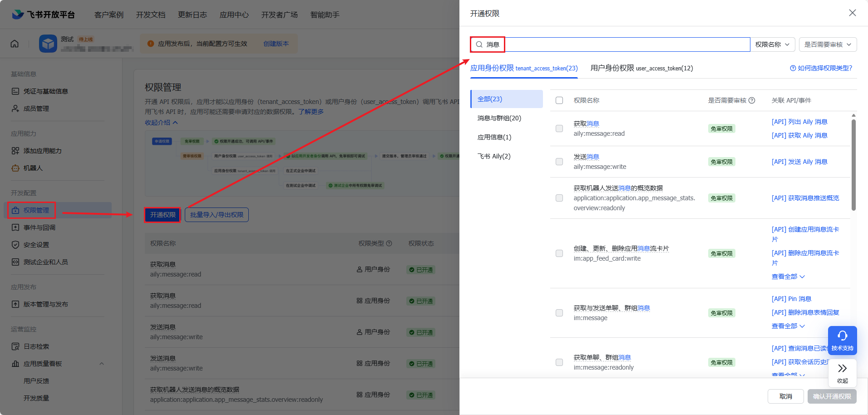
Task: Tick the checkbox for aily:message:read permission
Action: pos(559,128)
